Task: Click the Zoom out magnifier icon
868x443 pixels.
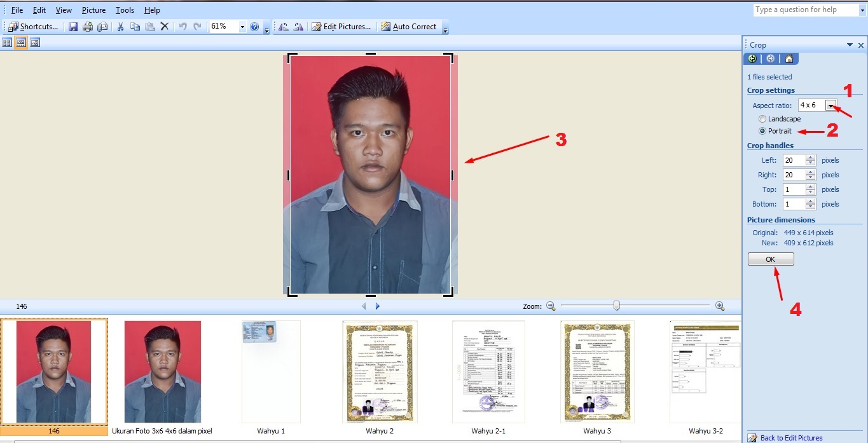Action: [x=551, y=306]
